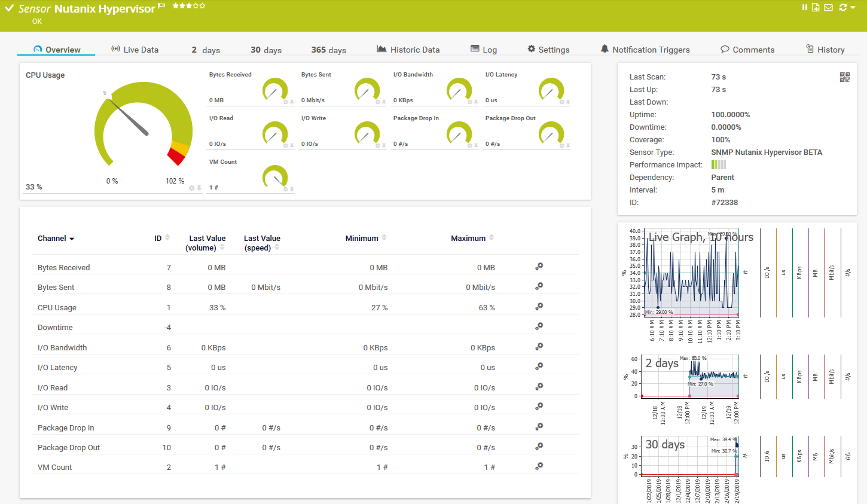Pin the Bytes Sent gauge as primary
867x504 pixels.
pos(384,102)
